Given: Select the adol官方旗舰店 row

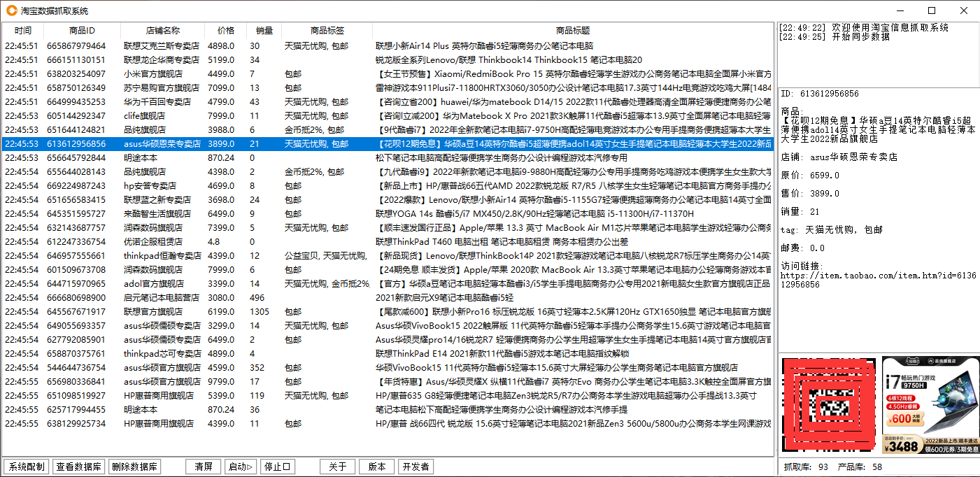Looking at the screenshot, I should pos(387,283).
